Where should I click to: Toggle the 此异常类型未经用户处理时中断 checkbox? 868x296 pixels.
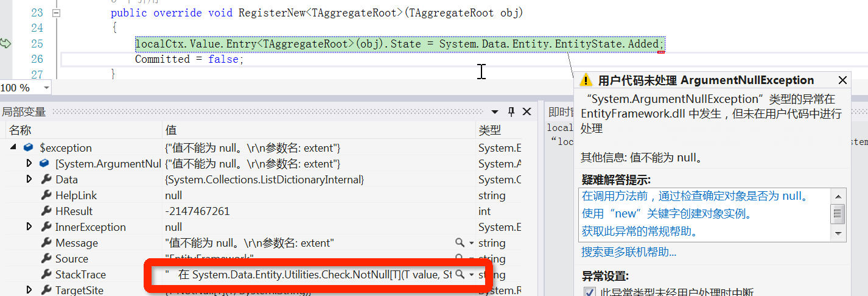click(x=589, y=292)
